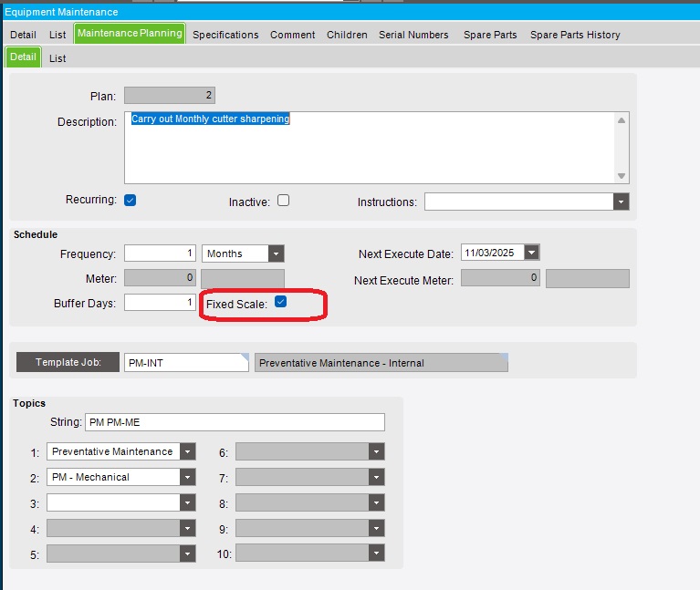Click the Template Job button
700x590 pixels.
pos(68,362)
